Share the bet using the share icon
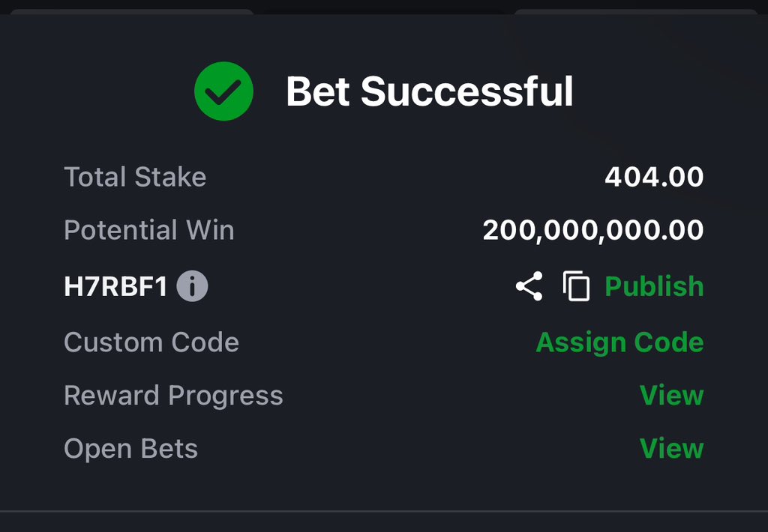 tap(529, 286)
